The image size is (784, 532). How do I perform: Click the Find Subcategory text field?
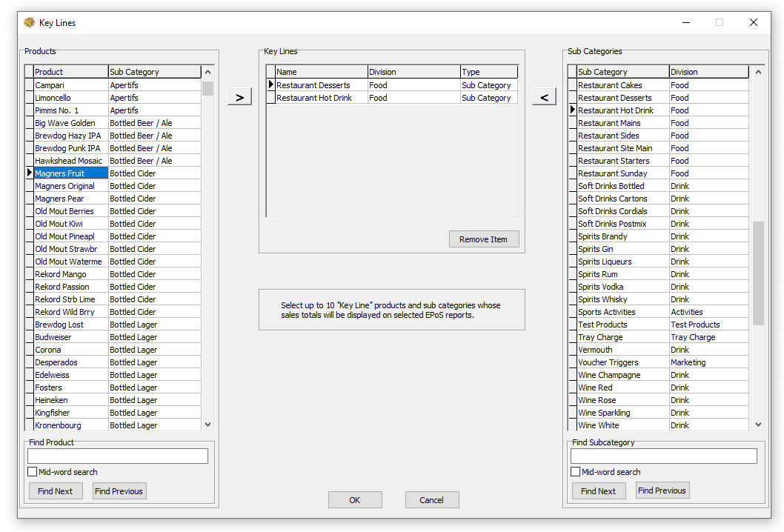663,456
